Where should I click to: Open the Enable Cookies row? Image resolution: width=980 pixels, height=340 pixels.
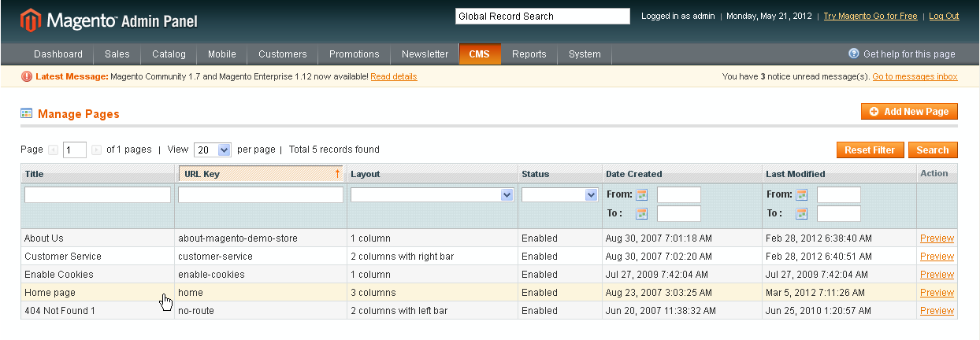489,275
